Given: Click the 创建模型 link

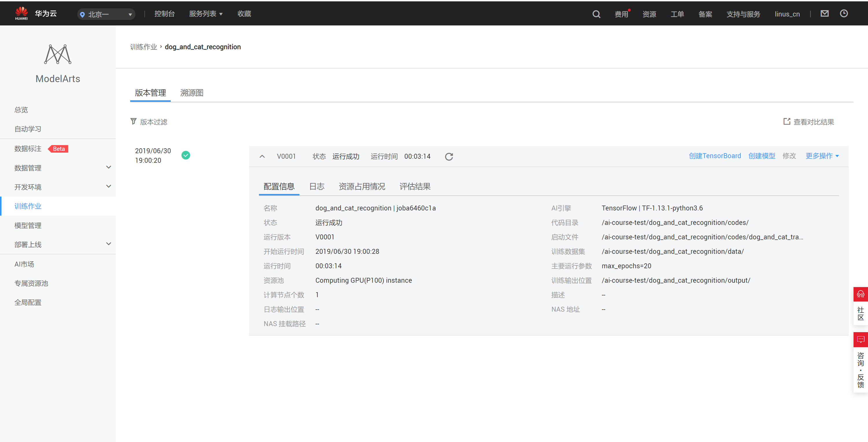Looking at the screenshot, I should tap(762, 156).
